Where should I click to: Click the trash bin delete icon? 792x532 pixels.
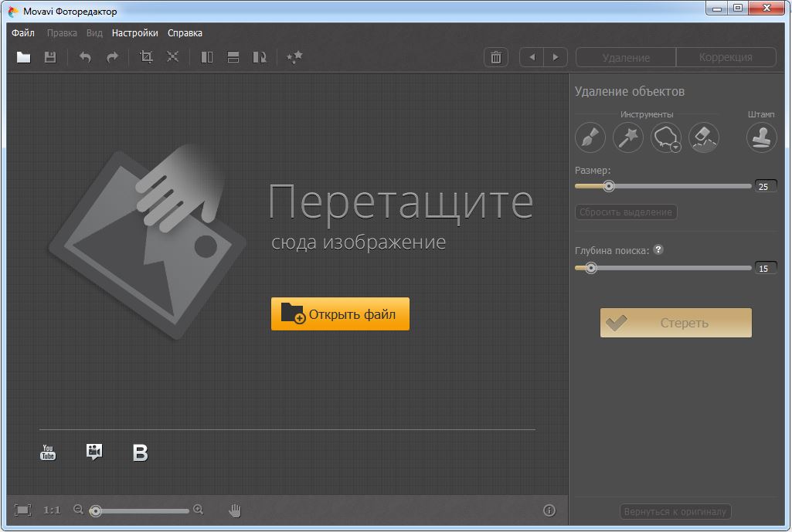pos(496,57)
